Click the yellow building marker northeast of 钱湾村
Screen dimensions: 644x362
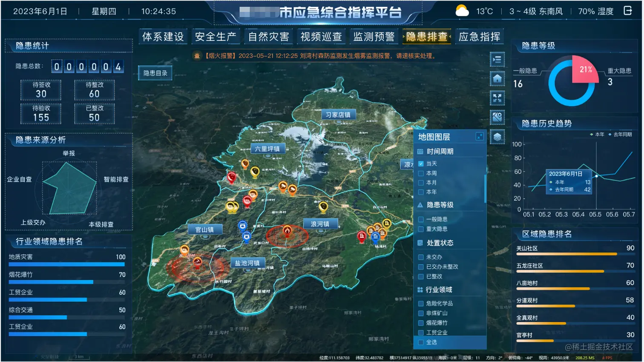point(387,223)
